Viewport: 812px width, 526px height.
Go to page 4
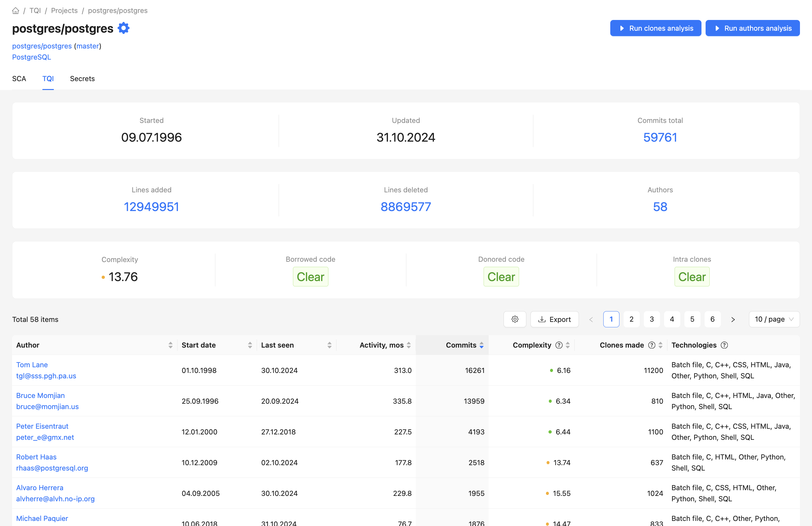tap(671, 319)
